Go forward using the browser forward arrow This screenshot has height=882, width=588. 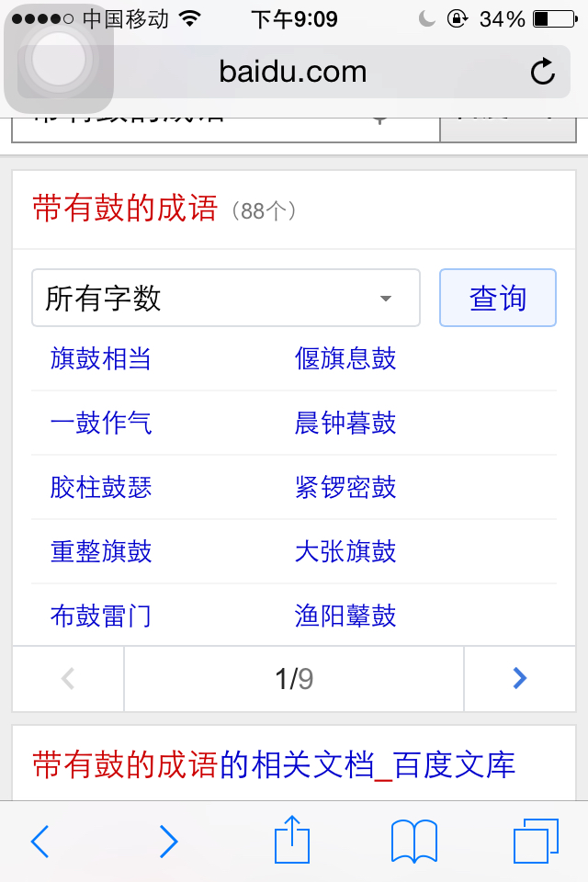point(167,841)
